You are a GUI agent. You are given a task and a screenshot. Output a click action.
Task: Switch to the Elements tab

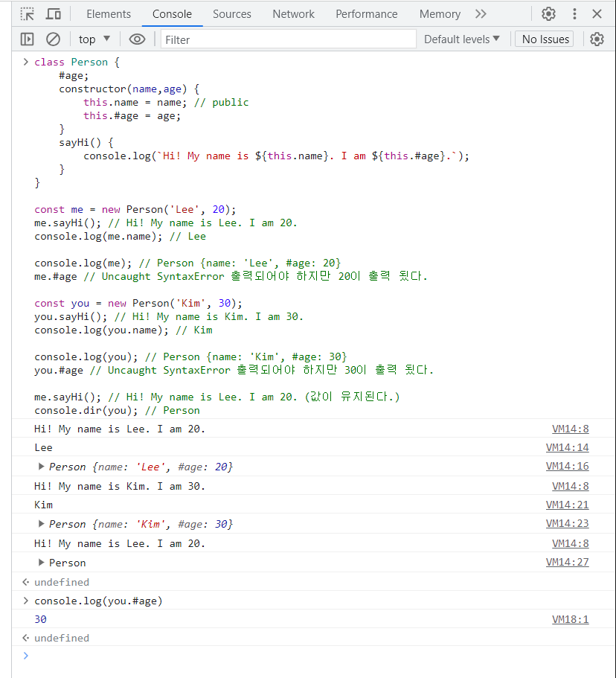click(x=109, y=14)
